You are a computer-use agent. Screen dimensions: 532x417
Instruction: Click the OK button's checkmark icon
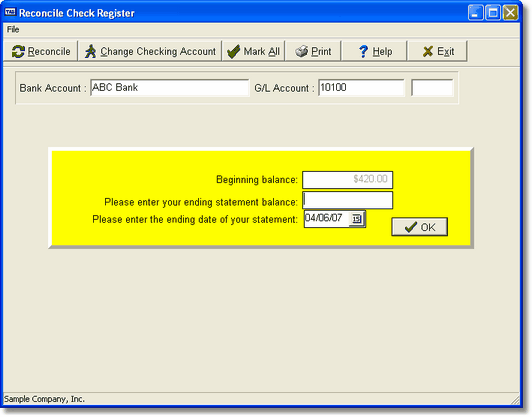click(411, 227)
